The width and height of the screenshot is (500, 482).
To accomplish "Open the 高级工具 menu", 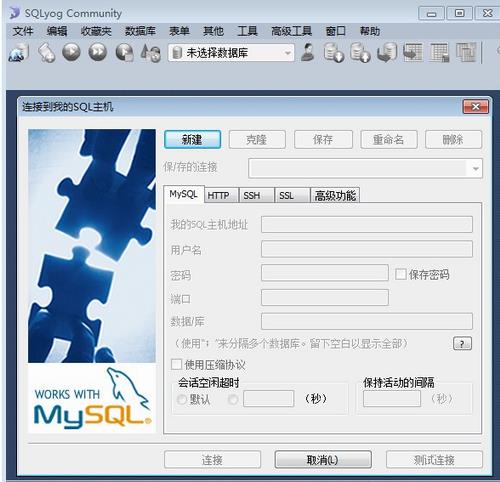I will click(x=292, y=31).
